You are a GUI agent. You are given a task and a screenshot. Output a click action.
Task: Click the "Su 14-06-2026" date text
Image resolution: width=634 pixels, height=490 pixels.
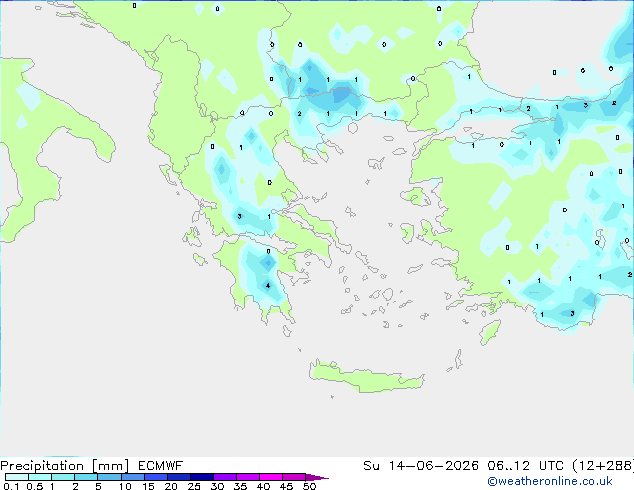tap(421, 466)
